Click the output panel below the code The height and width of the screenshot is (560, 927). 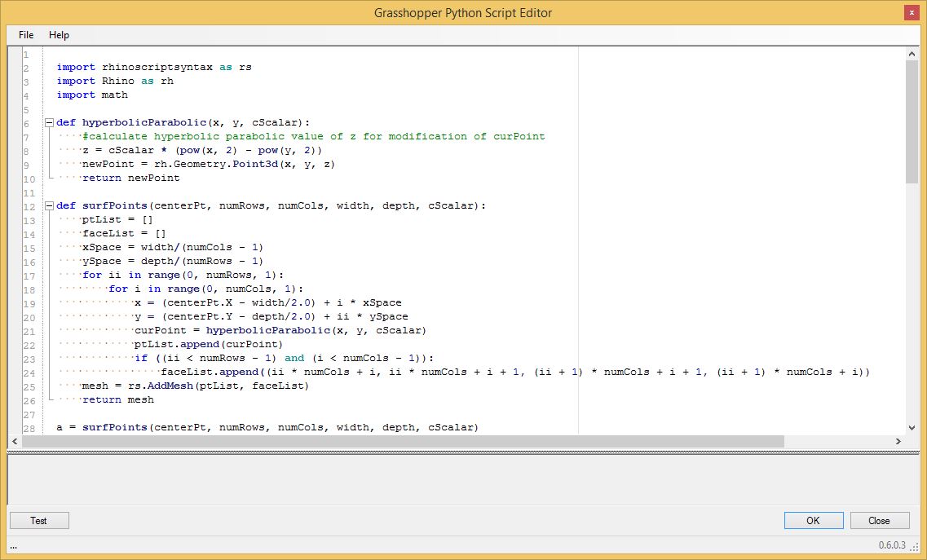click(463, 479)
